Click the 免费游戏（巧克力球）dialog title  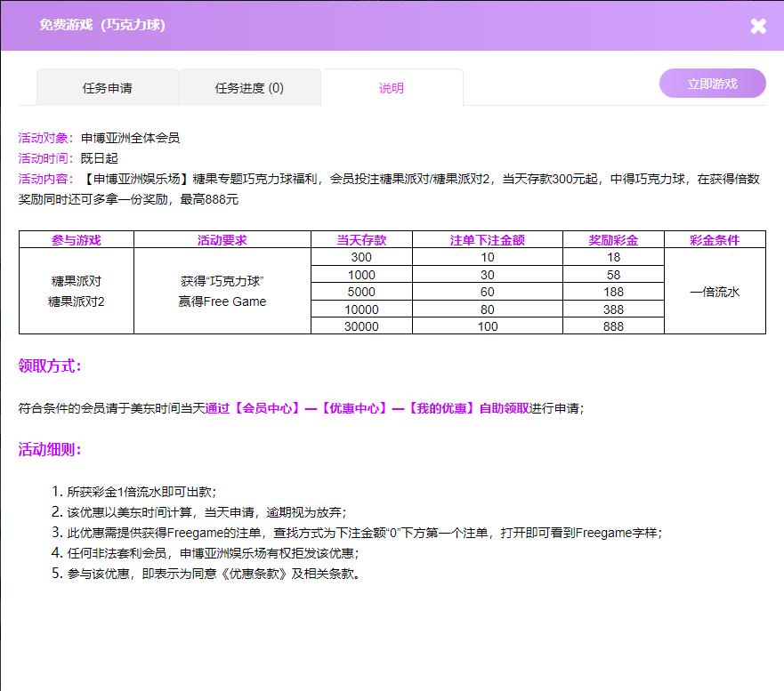pos(102,25)
